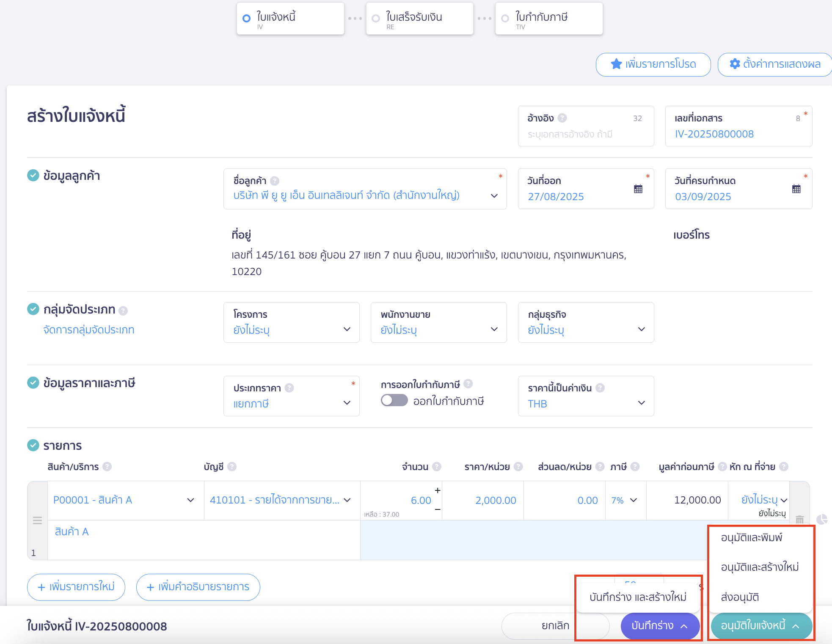Click help icon next to มูลค่าก่อนภาษี column
This screenshot has height=644, width=832.
coord(722,467)
